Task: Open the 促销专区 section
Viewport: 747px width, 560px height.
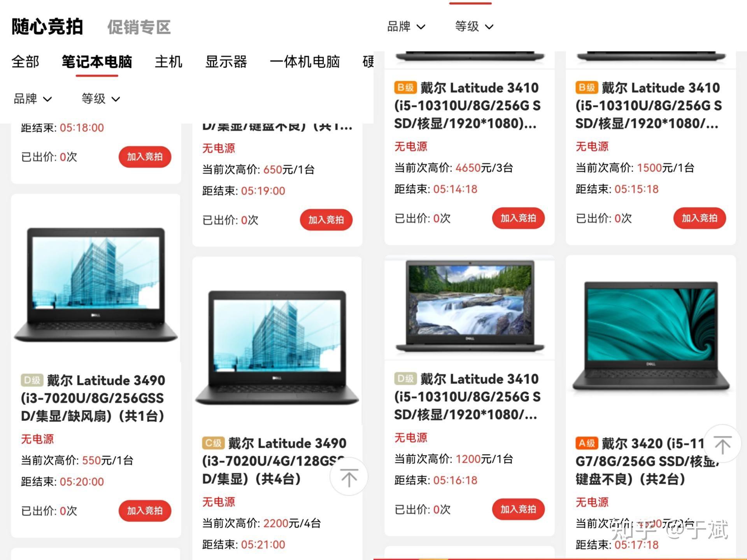Action: point(139,27)
